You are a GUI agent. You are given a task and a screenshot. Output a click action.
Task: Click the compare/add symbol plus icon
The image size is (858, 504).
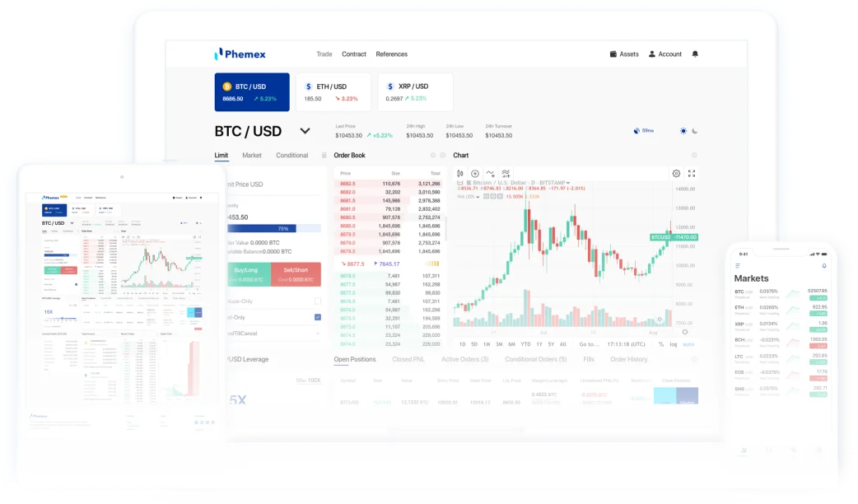click(x=475, y=174)
